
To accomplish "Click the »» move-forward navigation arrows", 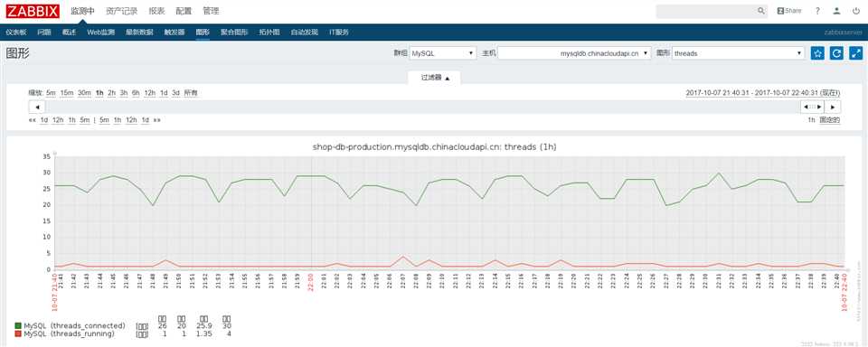I will [x=157, y=120].
